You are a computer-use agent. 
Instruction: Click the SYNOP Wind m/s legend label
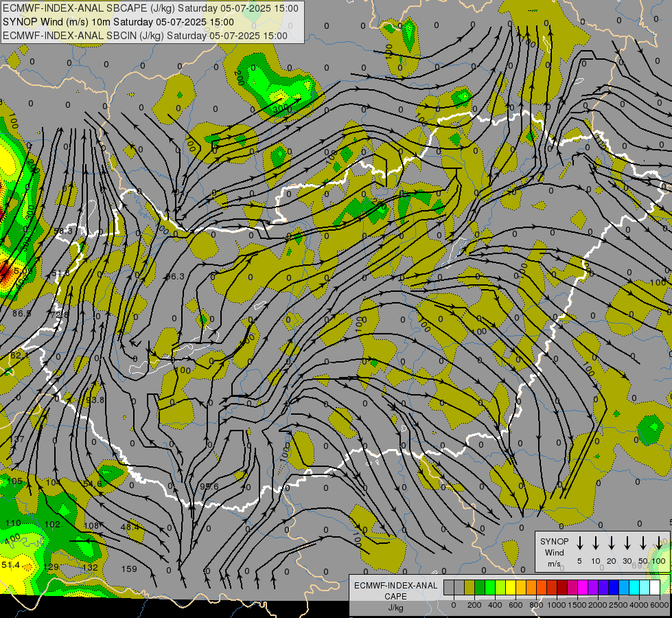coord(554,552)
